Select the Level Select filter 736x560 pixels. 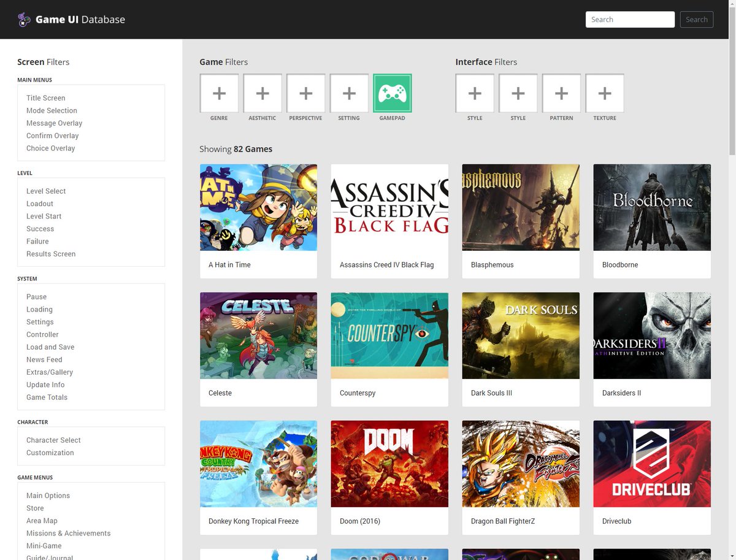(46, 191)
